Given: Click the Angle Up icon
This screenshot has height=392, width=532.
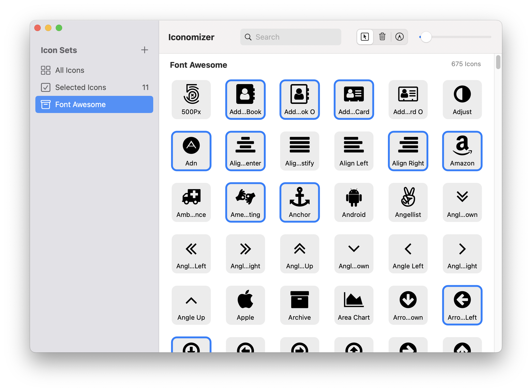Looking at the screenshot, I should click(191, 305).
